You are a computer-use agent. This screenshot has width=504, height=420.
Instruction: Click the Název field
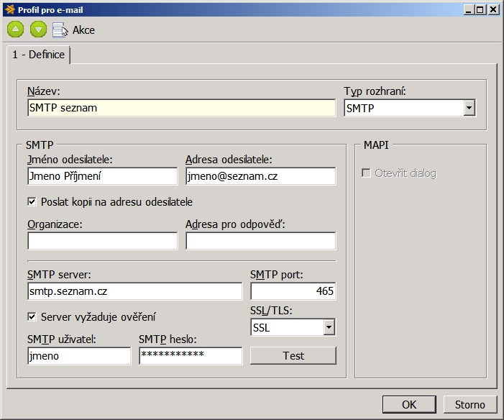coord(181,108)
